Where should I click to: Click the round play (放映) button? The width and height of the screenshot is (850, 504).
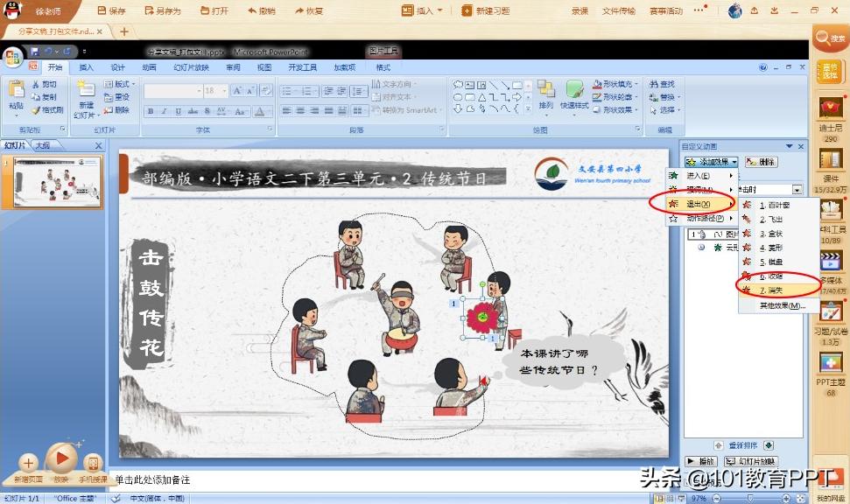[x=60, y=458]
